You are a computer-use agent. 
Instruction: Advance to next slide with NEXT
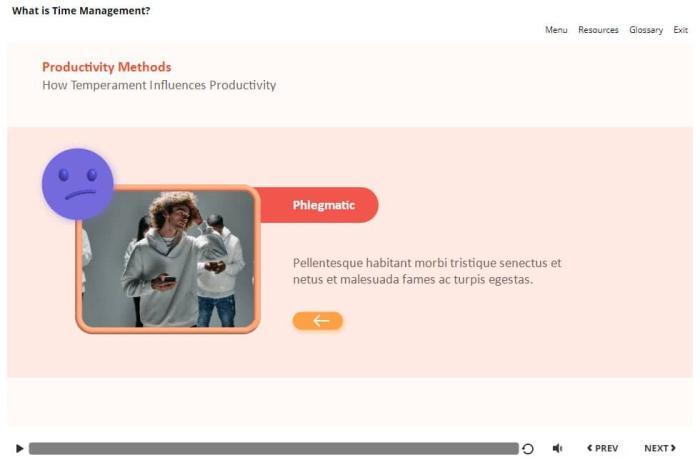point(660,448)
